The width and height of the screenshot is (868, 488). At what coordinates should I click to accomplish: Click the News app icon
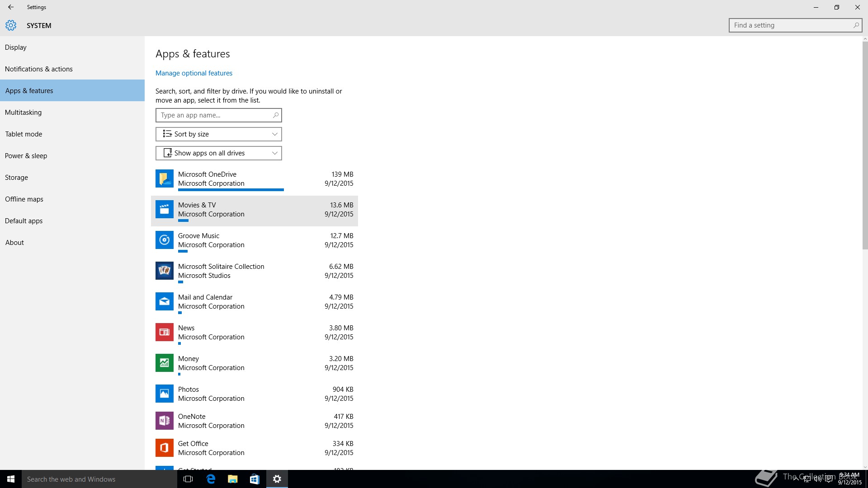165,332
